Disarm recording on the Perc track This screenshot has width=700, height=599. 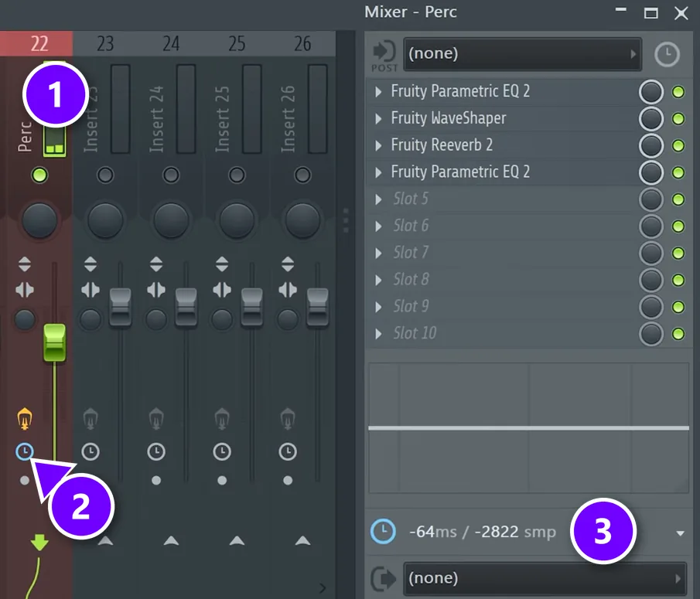[25, 419]
